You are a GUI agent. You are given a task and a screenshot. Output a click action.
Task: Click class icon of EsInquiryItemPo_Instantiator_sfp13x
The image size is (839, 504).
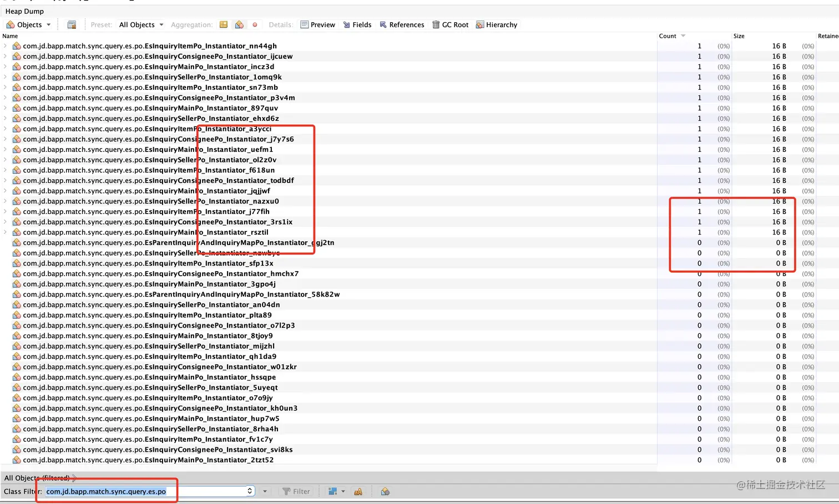click(x=17, y=263)
